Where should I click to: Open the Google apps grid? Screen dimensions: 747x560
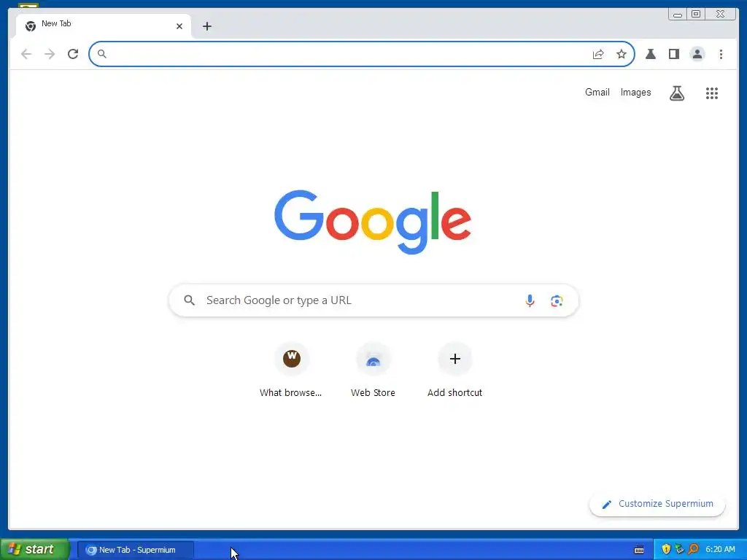(712, 93)
